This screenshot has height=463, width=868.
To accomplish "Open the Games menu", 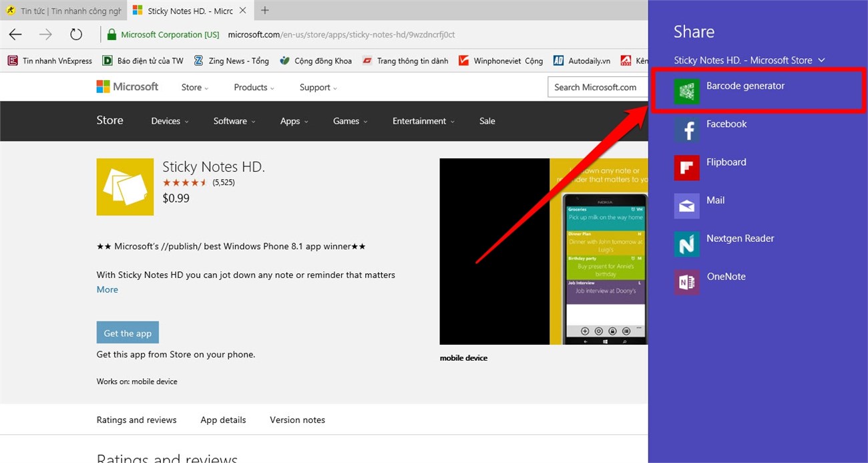I will 350,121.
